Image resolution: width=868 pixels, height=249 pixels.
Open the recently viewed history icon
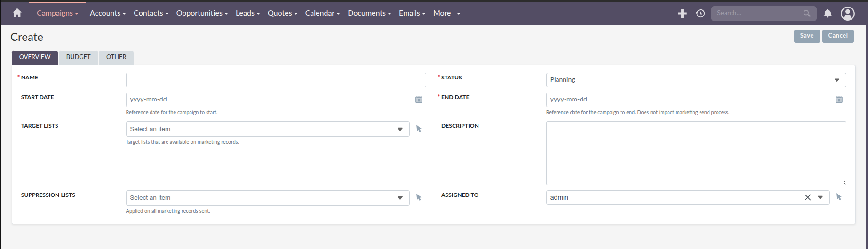(x=701, y=14)
